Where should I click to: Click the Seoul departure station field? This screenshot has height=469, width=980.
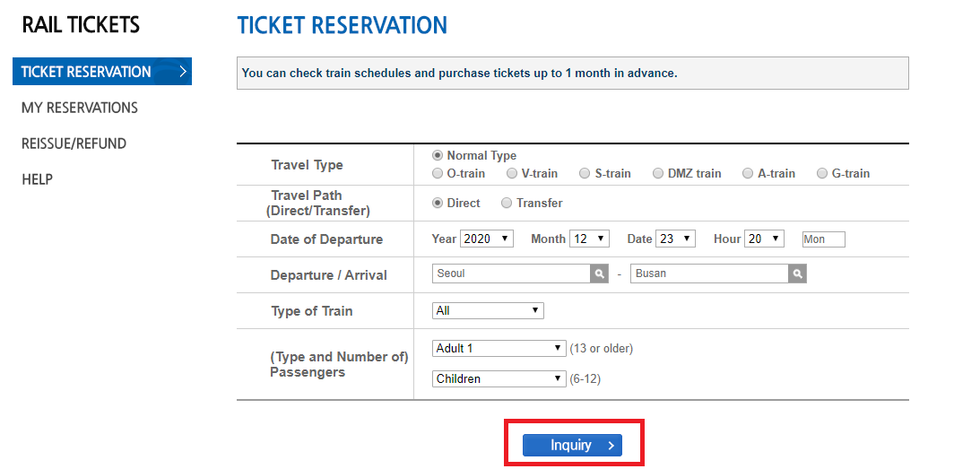coord(511,274)
